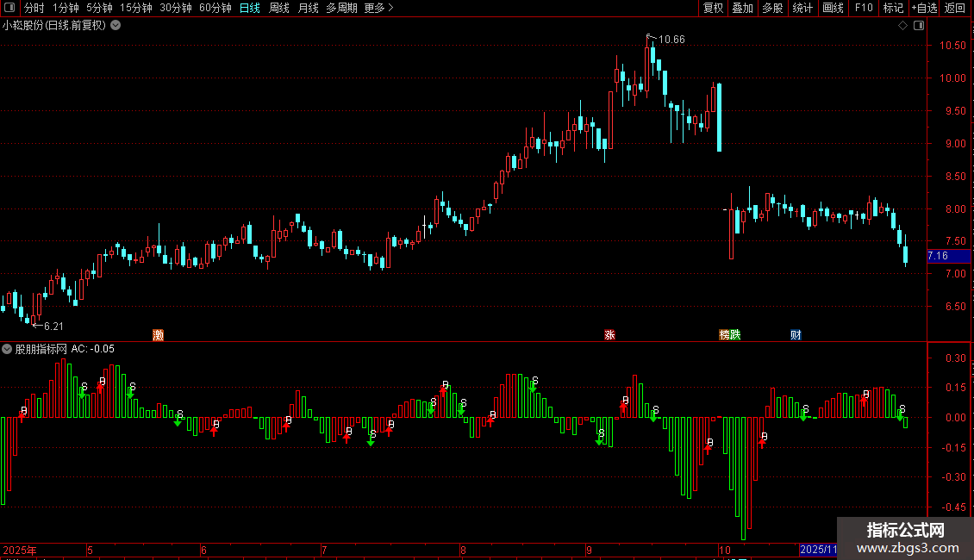Click the 10.66 high price label
Image resolution: width=974 pixels, height=560 pixels.
(x=671, y=40)
